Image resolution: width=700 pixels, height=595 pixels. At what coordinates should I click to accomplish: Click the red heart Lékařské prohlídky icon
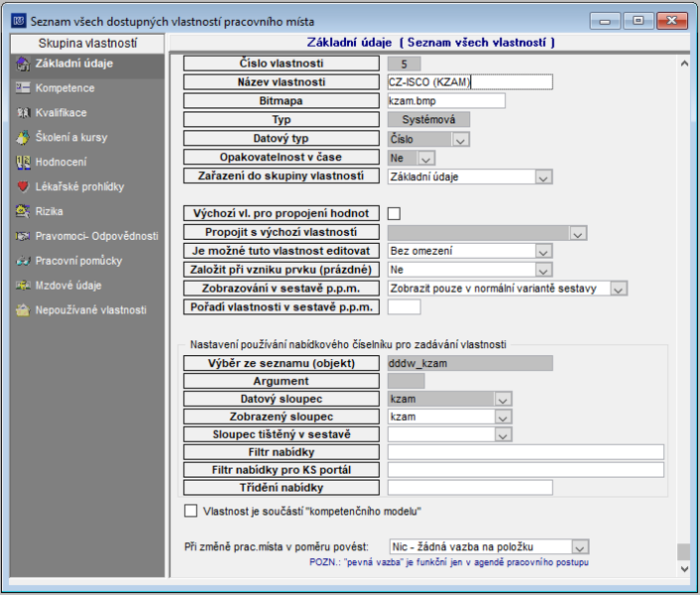23,186
